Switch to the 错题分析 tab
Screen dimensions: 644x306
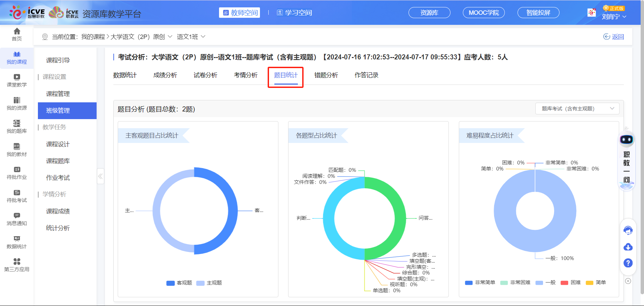(x=326, y=75)
